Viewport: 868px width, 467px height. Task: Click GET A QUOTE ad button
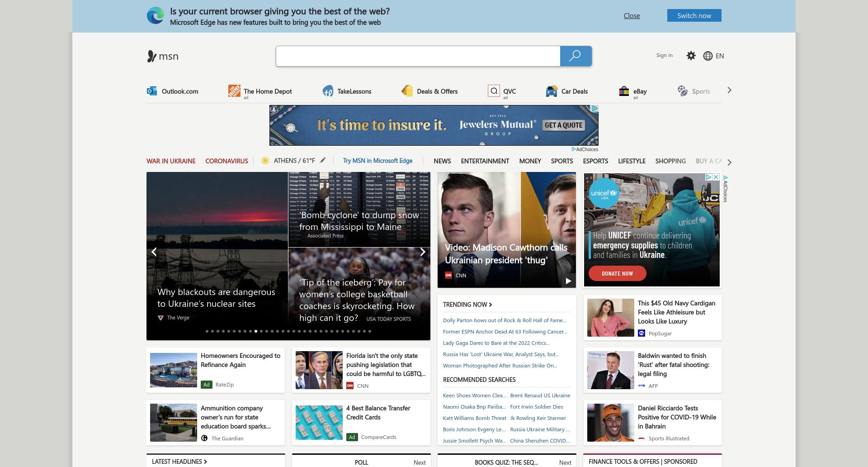pyautogui.click(x=564, y=125)
